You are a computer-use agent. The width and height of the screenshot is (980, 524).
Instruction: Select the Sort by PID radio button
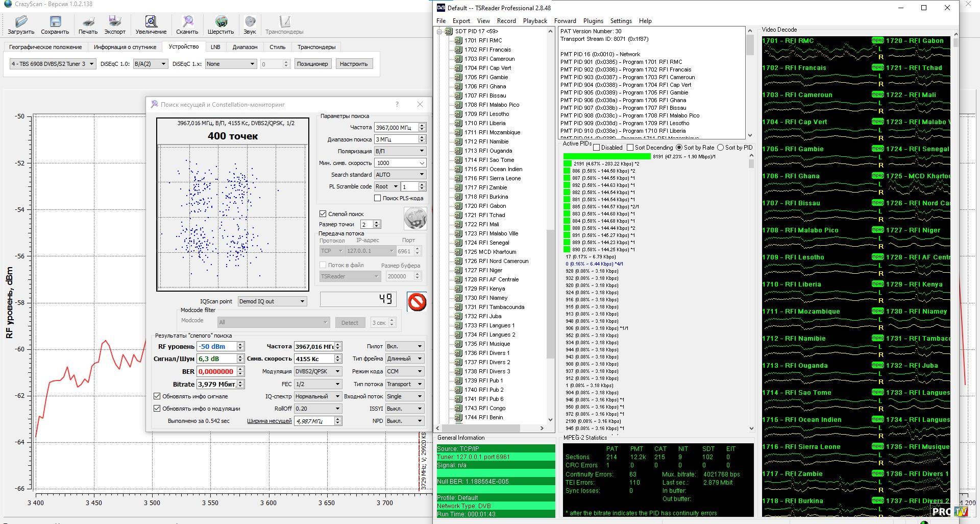[x=721, y=148]
